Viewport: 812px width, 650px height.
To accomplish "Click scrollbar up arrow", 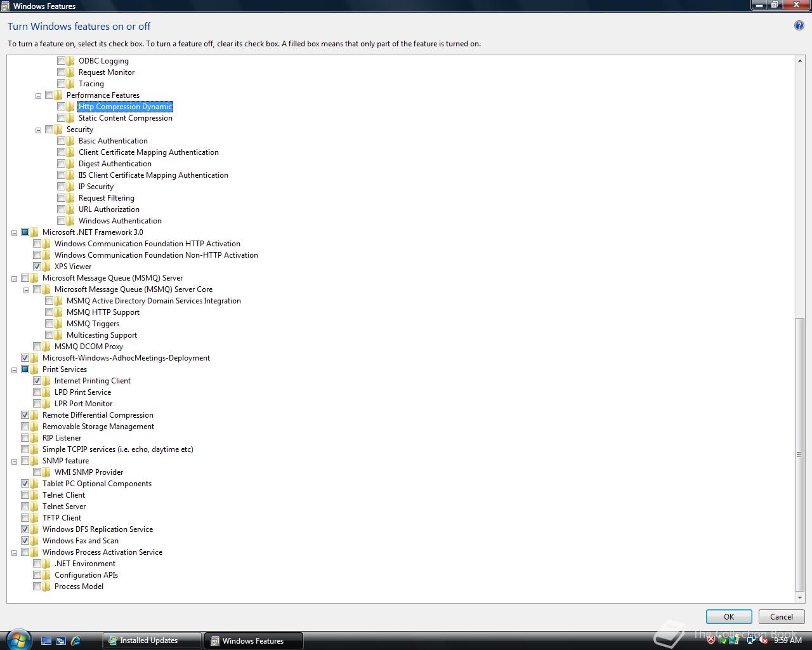I will click(799, 61).
